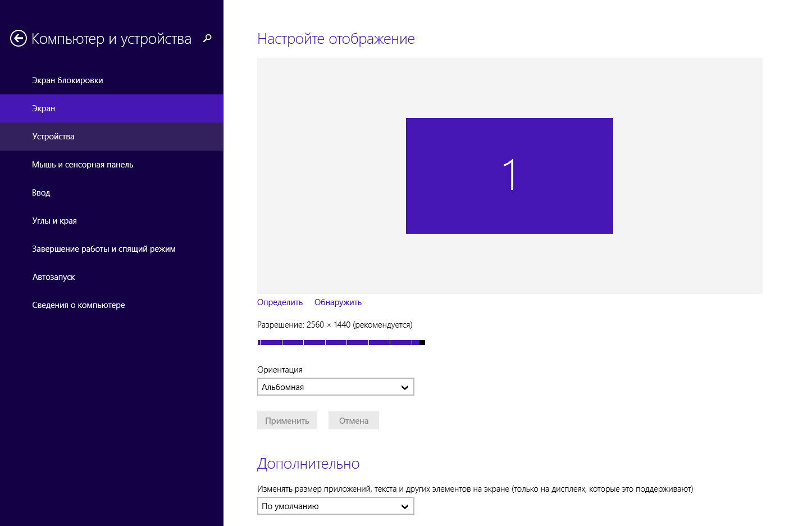The height and width of the screenshot is (526, 812).
Task: Open the Экран блокировки section
Action: click(x=67, y=80)
